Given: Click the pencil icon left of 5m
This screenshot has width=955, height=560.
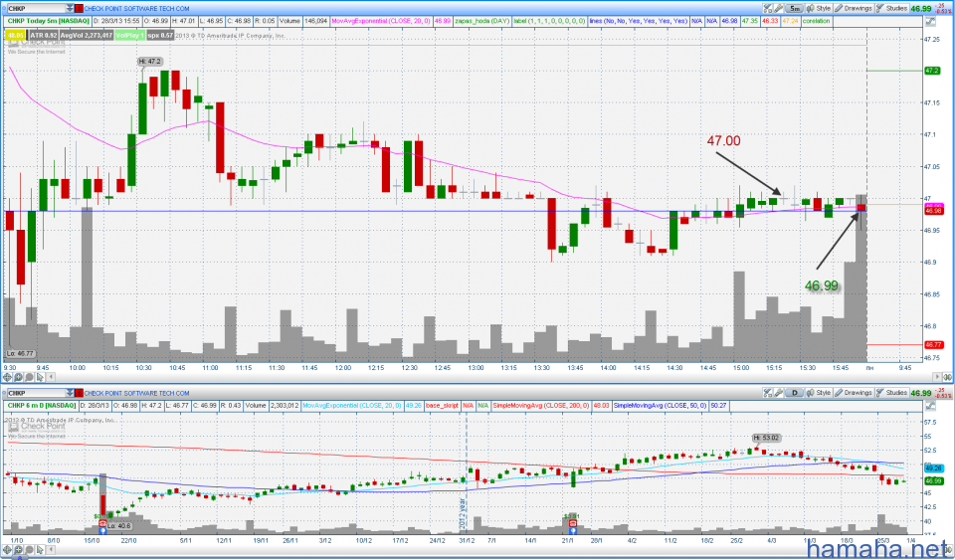Looking at the screenshot, I should pyautogui.click(x=778, y=7).
